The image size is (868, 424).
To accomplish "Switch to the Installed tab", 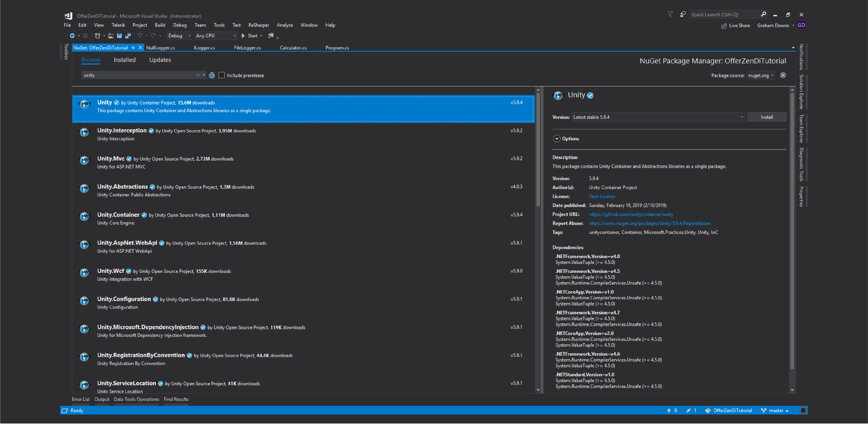I will 125,60.
